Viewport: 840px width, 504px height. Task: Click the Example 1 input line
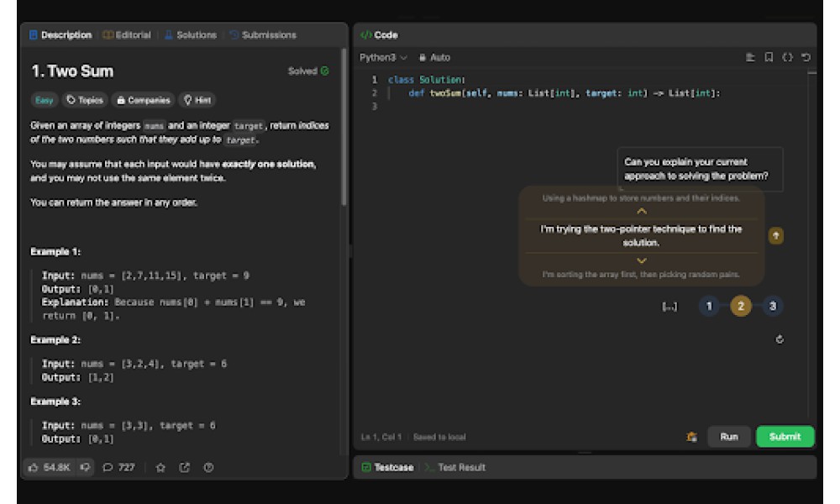145,276
